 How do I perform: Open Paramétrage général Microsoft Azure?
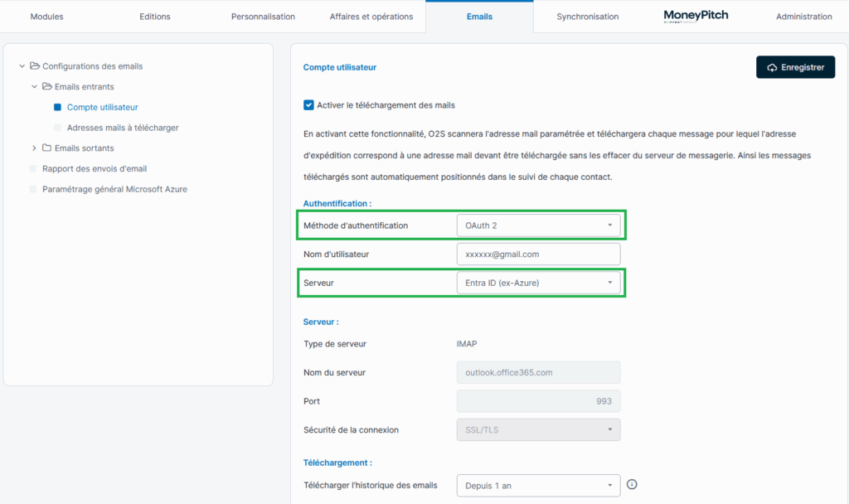[x=114, y=189]
